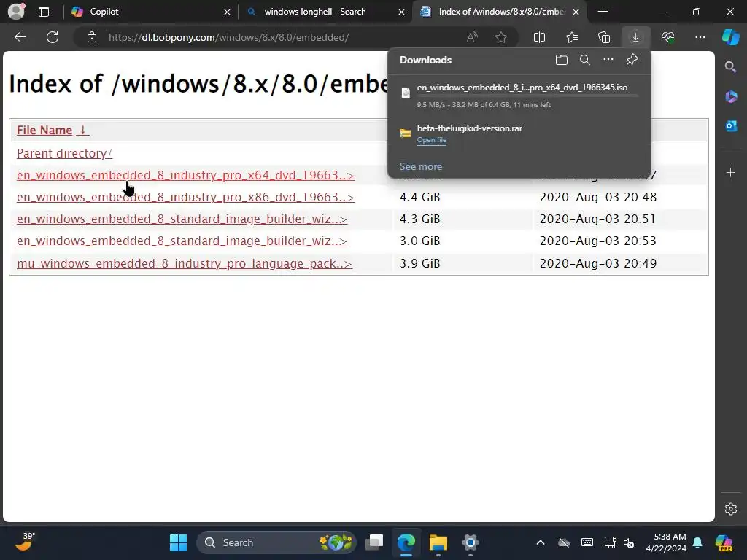Select the downloading en_windows_embedded ISO entry
The image size is (747, 560).
[x=519, y=94]
